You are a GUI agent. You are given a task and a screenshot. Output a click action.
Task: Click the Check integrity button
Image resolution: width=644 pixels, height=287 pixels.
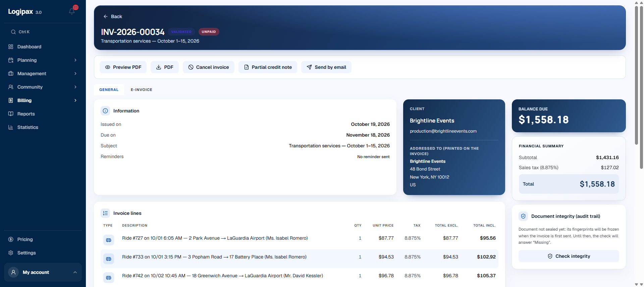(x=569, y=256)
